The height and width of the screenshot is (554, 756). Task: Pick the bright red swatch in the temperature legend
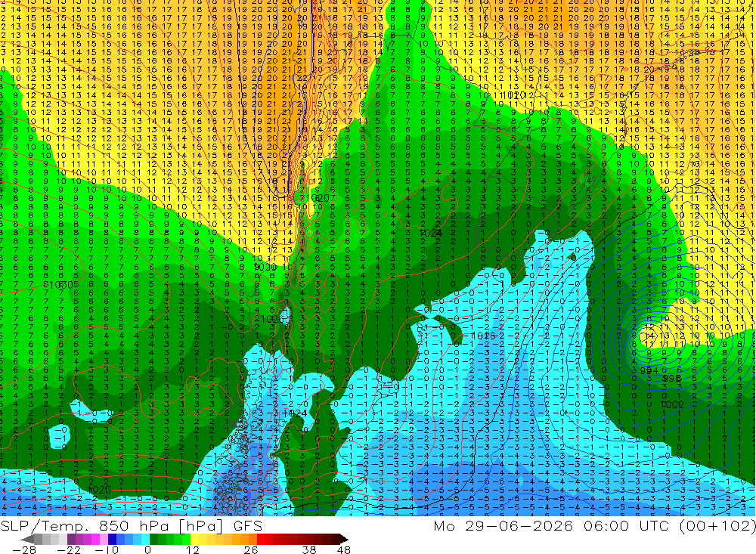click(261, 539)
